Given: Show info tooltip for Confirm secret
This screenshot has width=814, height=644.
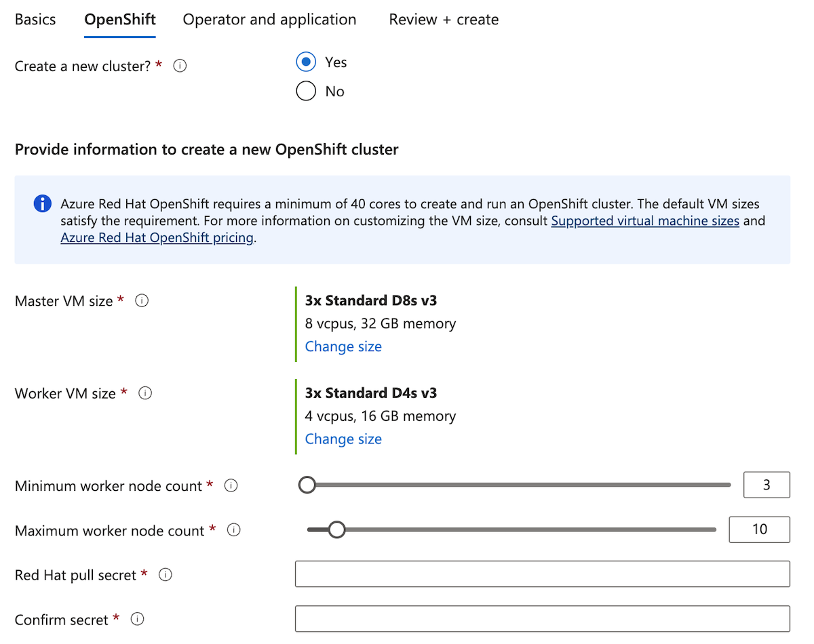Looking at the screenshot, I should click(x=137, y=620).
